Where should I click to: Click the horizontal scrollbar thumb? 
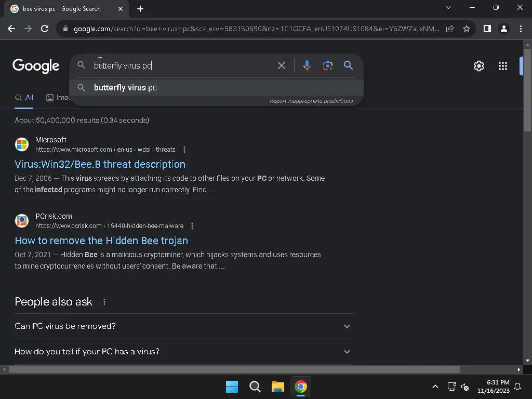pos(234,369)
